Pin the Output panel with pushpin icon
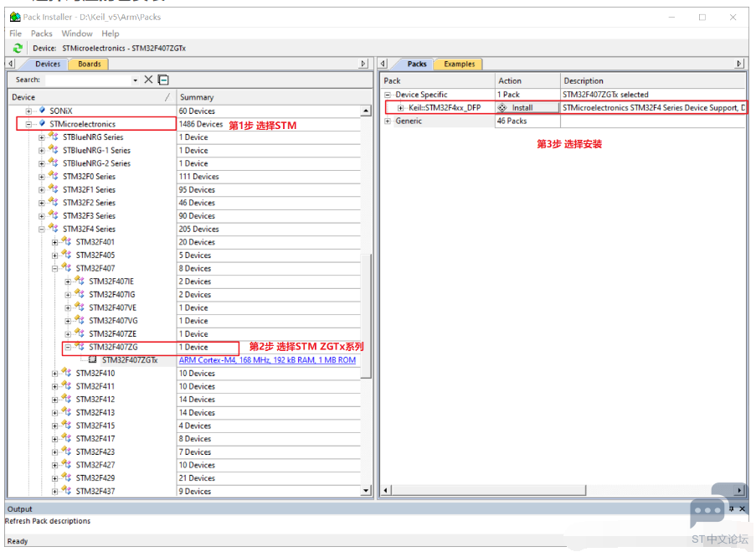This screenshot has width=756, height=552. [x=732, y=508]
